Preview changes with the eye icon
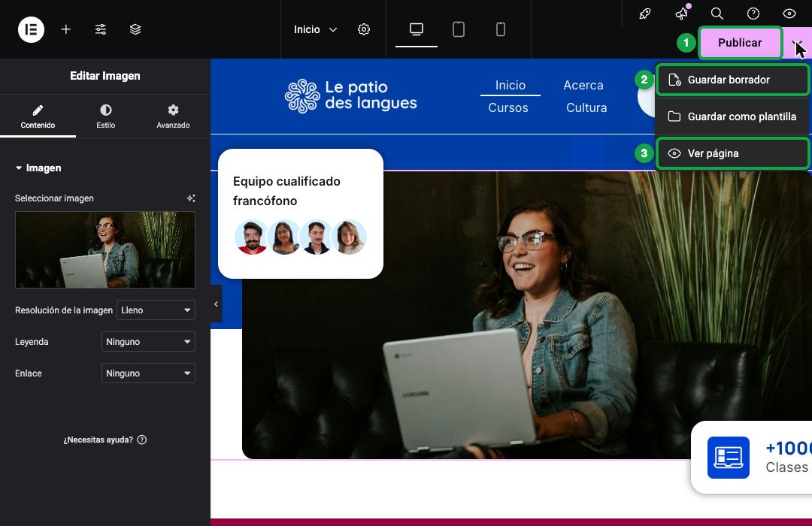Screen dimensions: 812x526 tap(789, 14)
